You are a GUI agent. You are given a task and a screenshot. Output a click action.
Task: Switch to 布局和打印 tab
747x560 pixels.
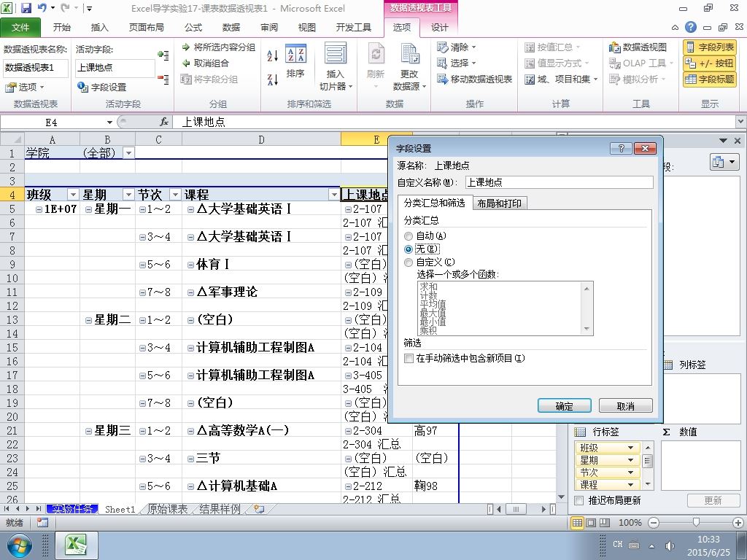[x=499, y=203]
